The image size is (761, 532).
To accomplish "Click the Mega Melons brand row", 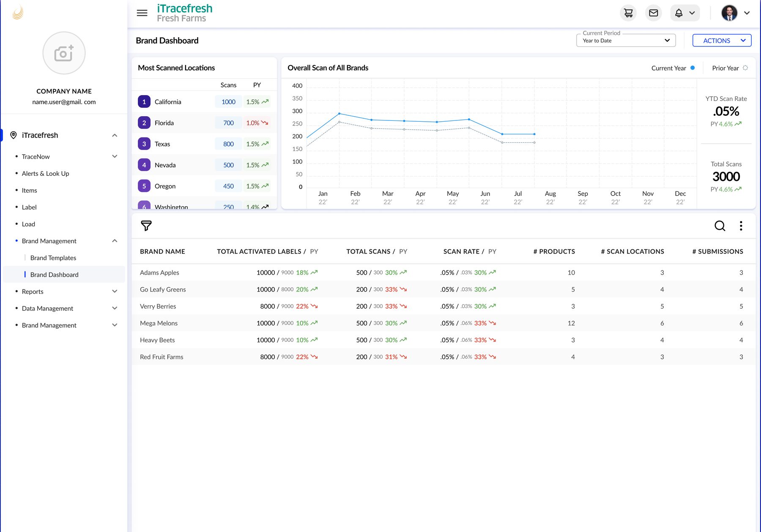I will 443,323.
